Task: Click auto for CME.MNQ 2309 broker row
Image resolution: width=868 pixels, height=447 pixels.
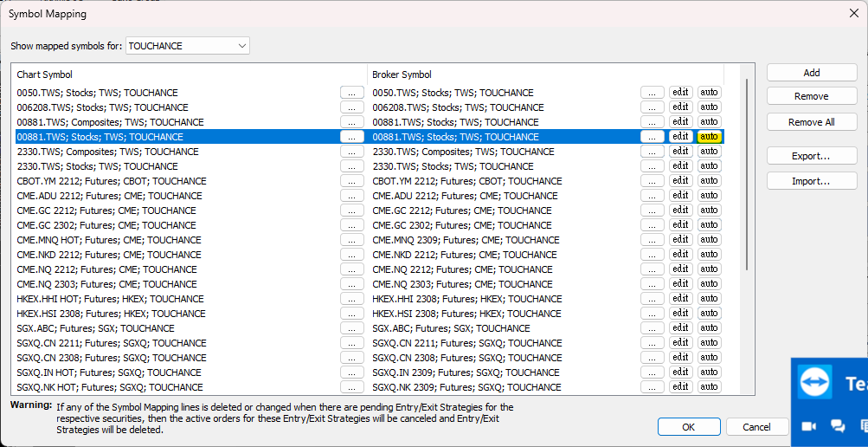Action: [709, 240]
